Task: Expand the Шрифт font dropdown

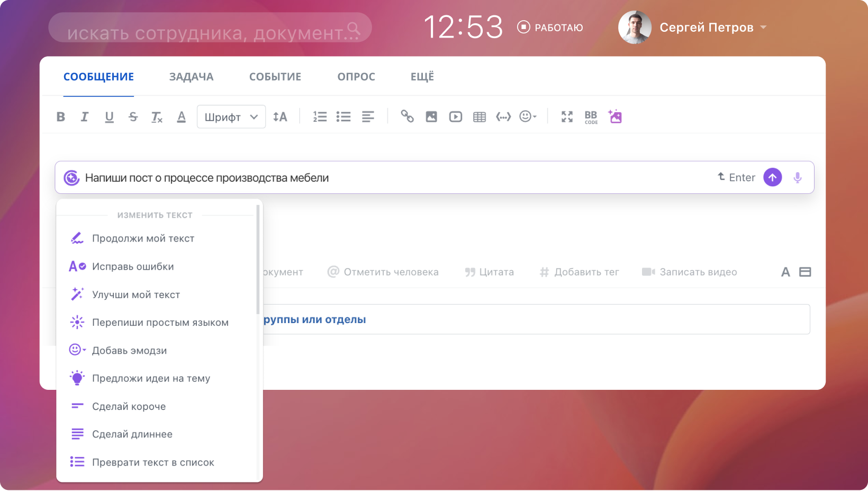Action: coord(231,117)
